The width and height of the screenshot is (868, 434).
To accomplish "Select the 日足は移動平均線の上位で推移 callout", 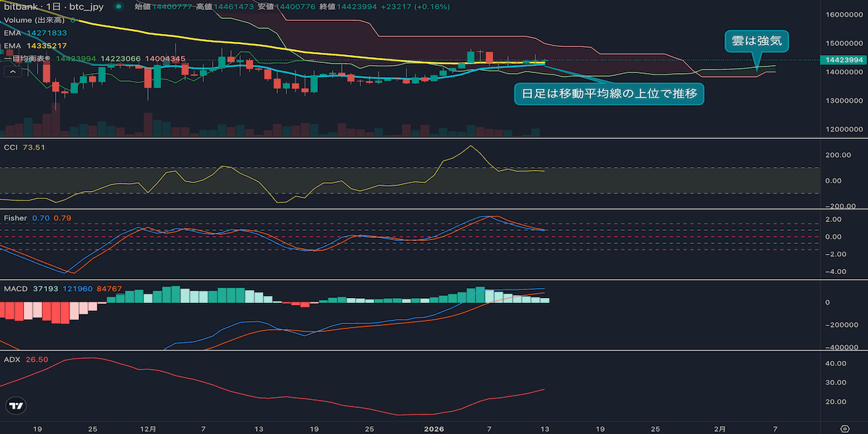I will 608,93.
